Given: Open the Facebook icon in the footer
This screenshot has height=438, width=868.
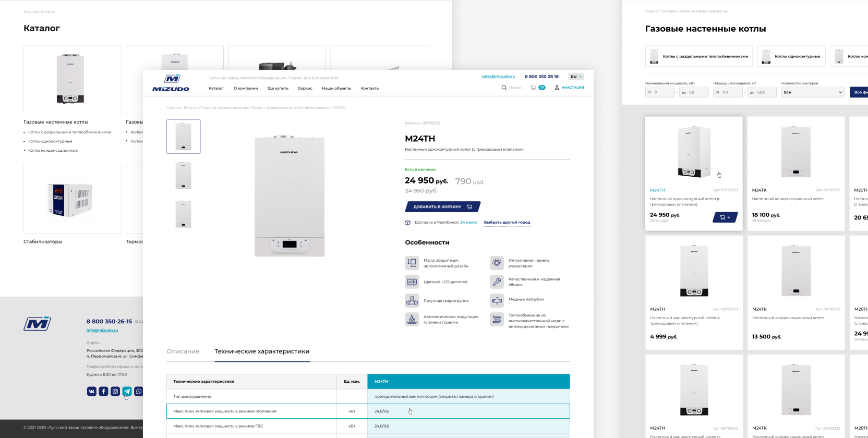Looking at the screenshot, I should [x=103, y=391].
